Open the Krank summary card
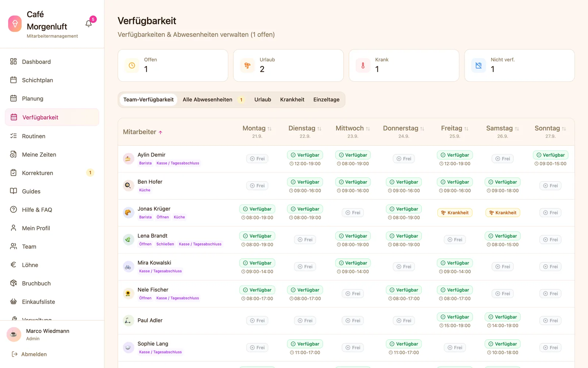 click(x=404, y=66)
